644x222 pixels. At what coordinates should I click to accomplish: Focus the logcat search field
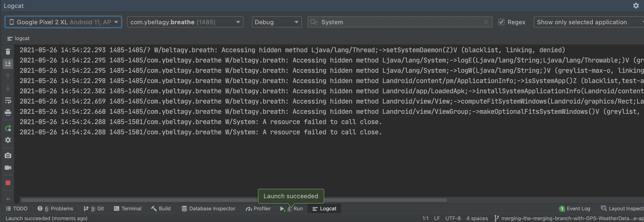pyautogui.click(x=400, y=22)
